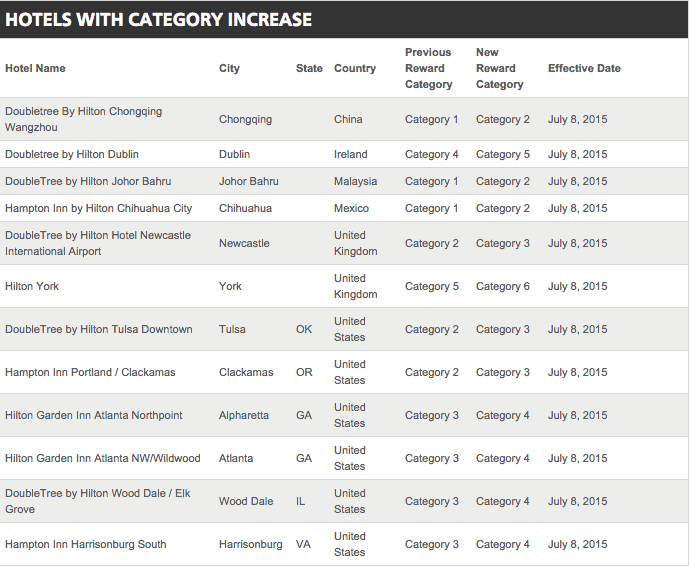The image size is (690, 566).
Task: Click 'Category 4' previous category in Dublin row
Action: pyautogui.click(x=431, y=154)
